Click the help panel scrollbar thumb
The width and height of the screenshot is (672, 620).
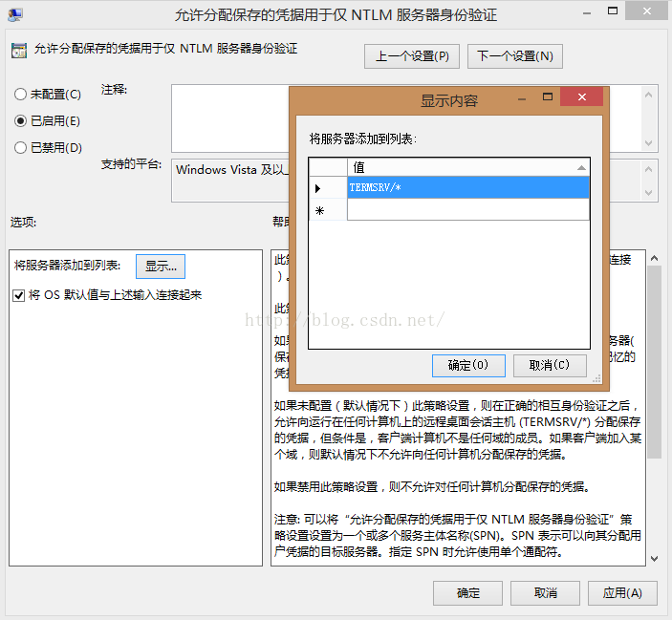tap(654, 362)
